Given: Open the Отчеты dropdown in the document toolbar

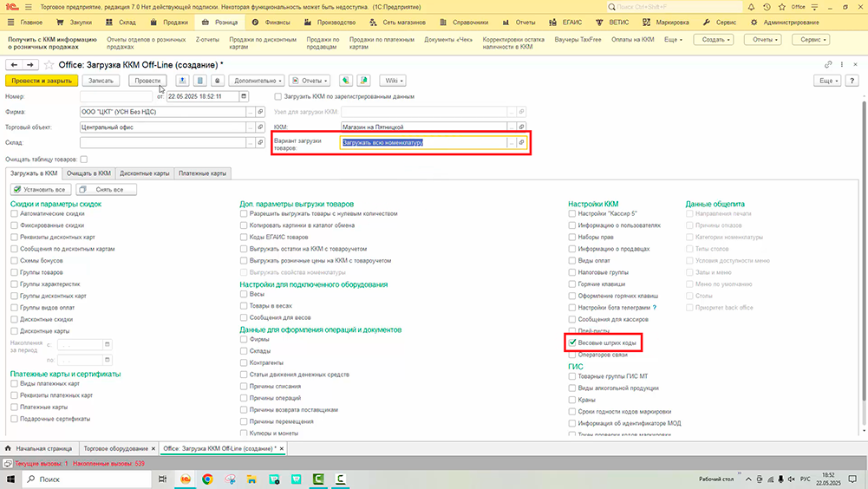Looking at the screenshot, I should pos(309,81).
